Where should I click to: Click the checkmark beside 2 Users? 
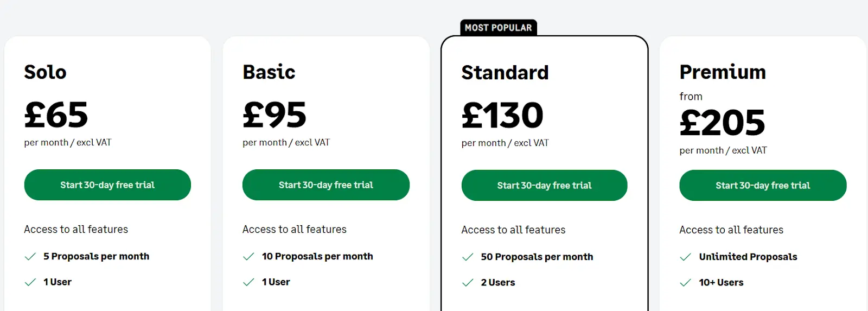coord(468,283)
